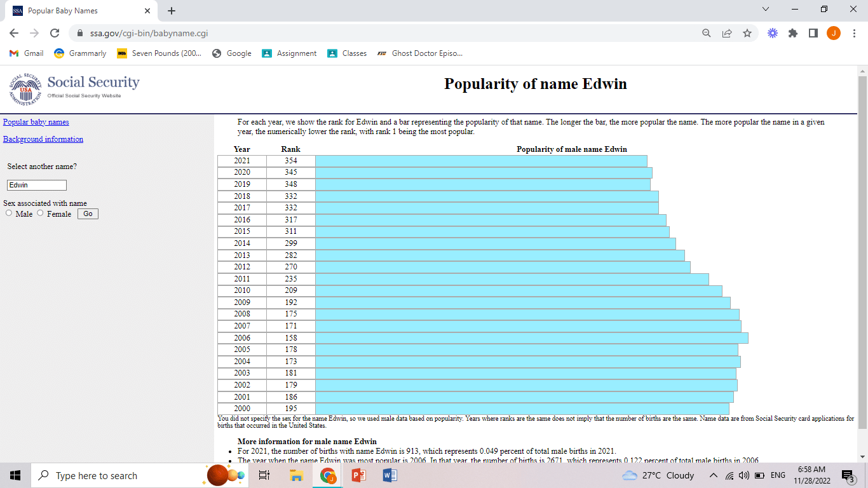Open PowerPoint from the taskbar

[x=359, y=475]
